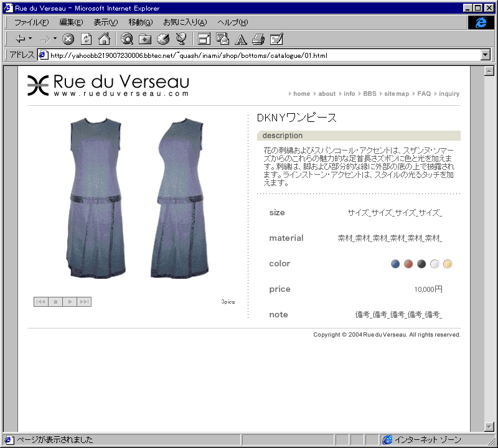Screen dimensions: 498x448
Task: Click the Edit page toolbar icon
Action: pyautogui.click(x=276, y=39)
